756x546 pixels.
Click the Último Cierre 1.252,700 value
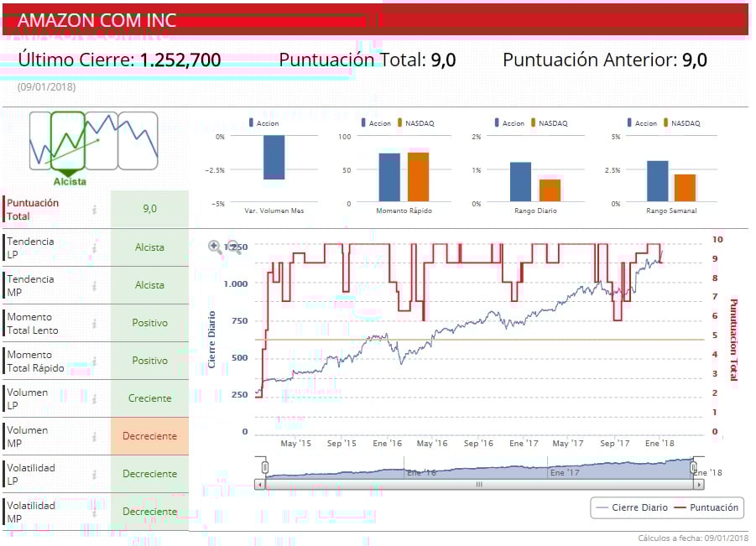click(180, 60)
